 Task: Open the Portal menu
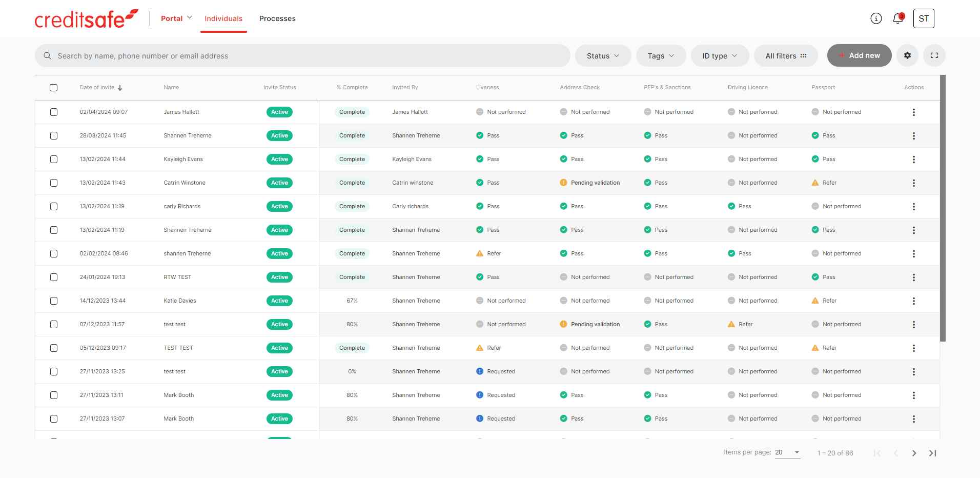pyautogui.click(x=176, y=18)
